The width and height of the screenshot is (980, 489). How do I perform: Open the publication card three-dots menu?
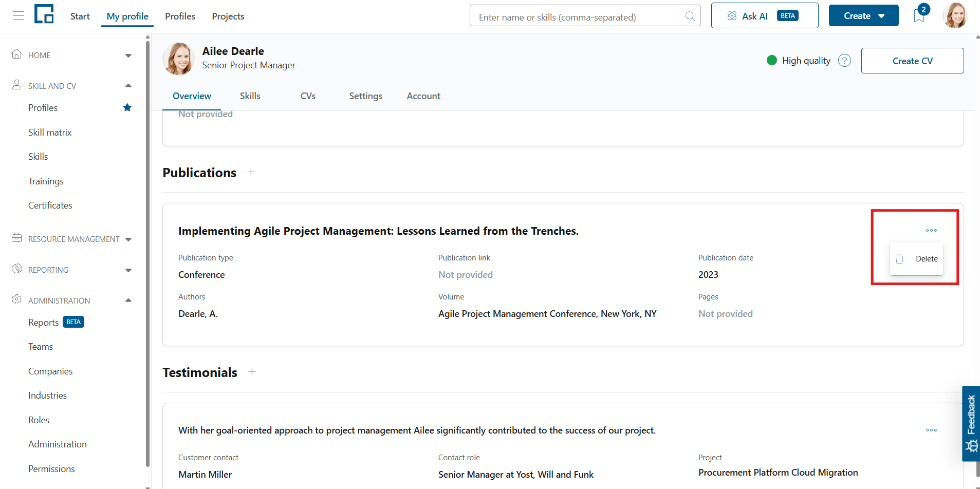coord(931,231)
